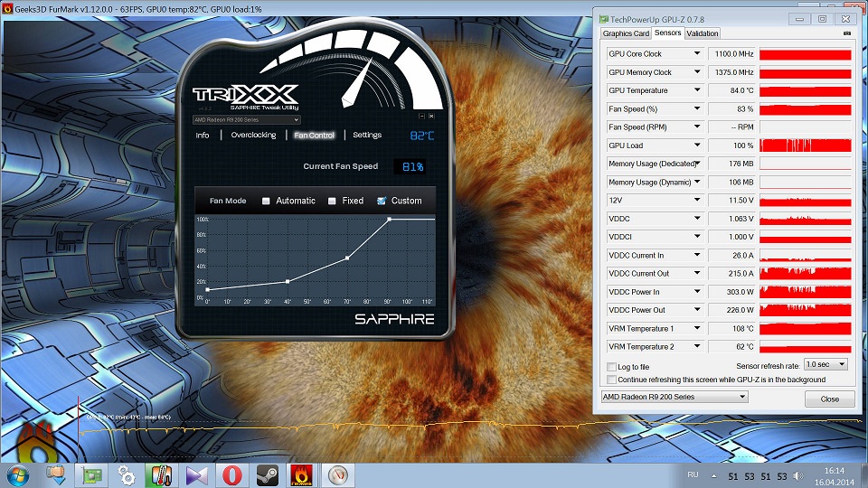Click fan curve point at 40 degrees
Screen dimensions: 868x488
288,282
